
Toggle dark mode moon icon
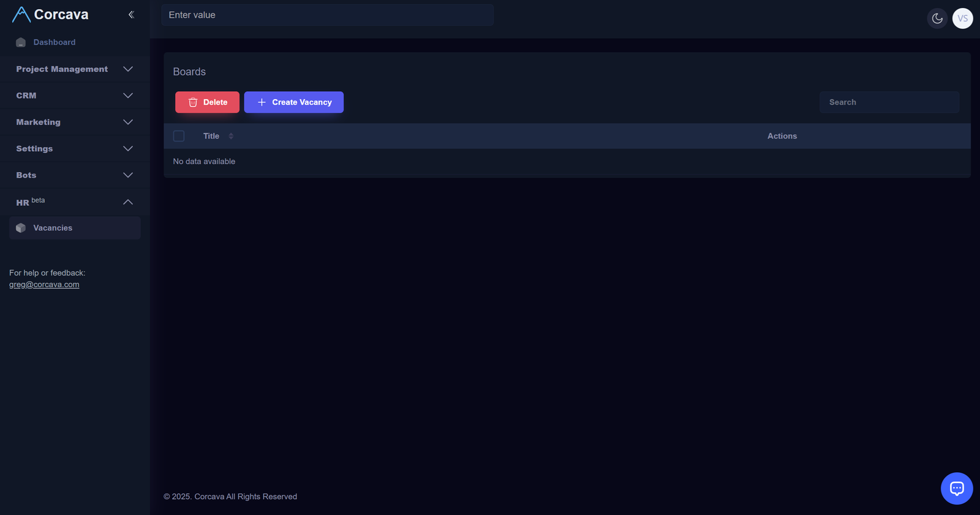tap(937, 18)
